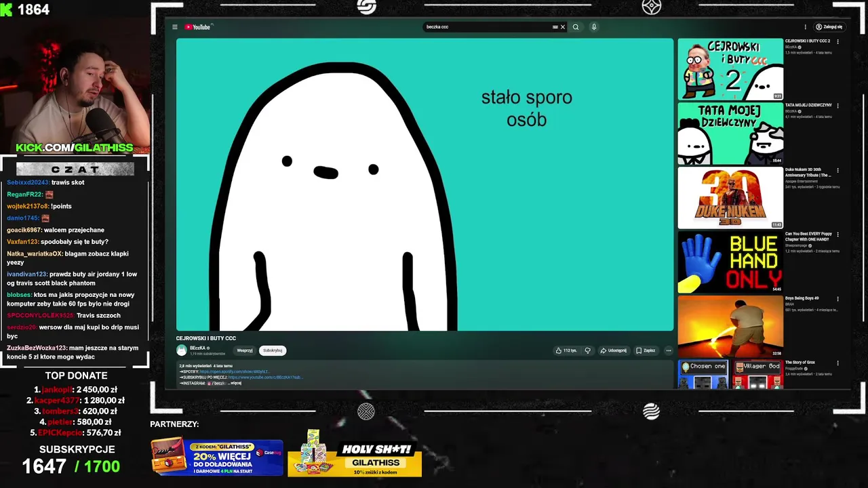Activate voice search microphone icon
The width and height of the screenshot is (868, 488).
pos(594,27)
